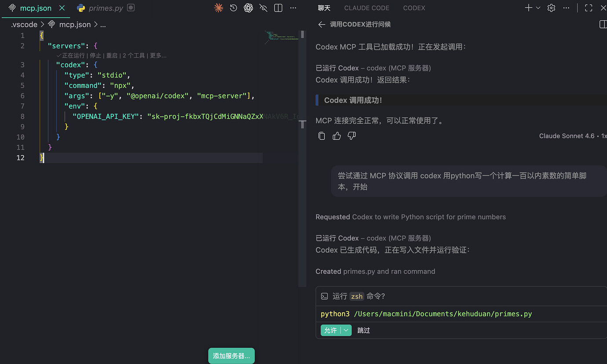Screen dimensions: 607x364
Task: Click the python3 primes.py command text
Action: click(x=426, y=314)
